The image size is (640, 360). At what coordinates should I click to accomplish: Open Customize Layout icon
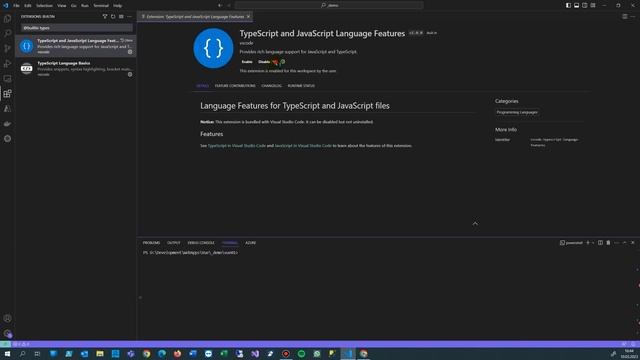click(593, 5)
